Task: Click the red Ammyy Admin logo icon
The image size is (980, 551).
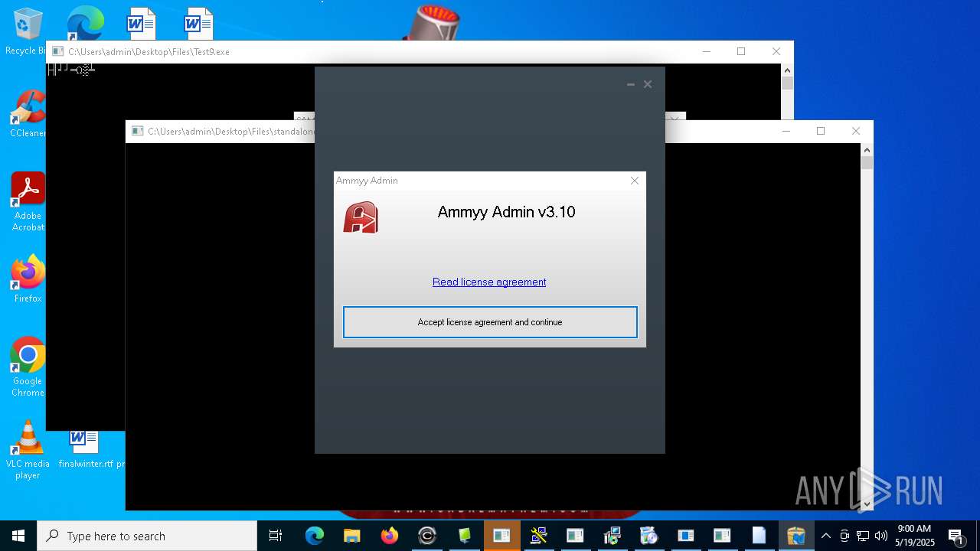Action: (361, 217)
